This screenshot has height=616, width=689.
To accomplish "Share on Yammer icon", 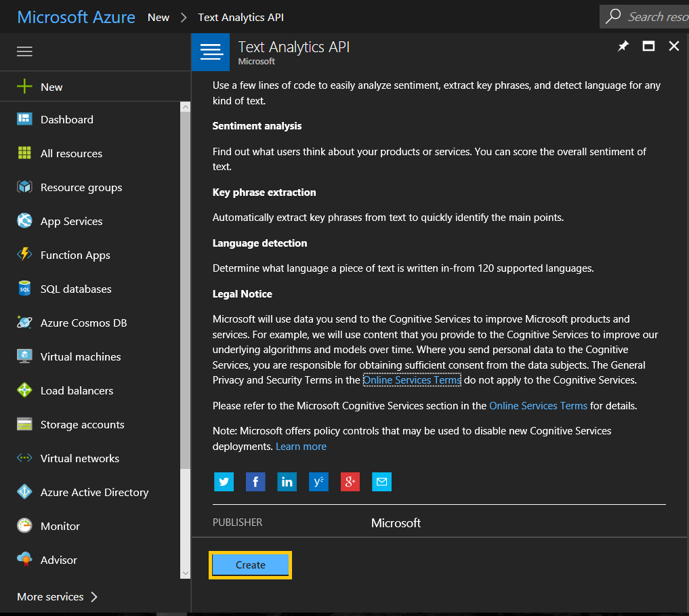I will click(x=318, y=482).
